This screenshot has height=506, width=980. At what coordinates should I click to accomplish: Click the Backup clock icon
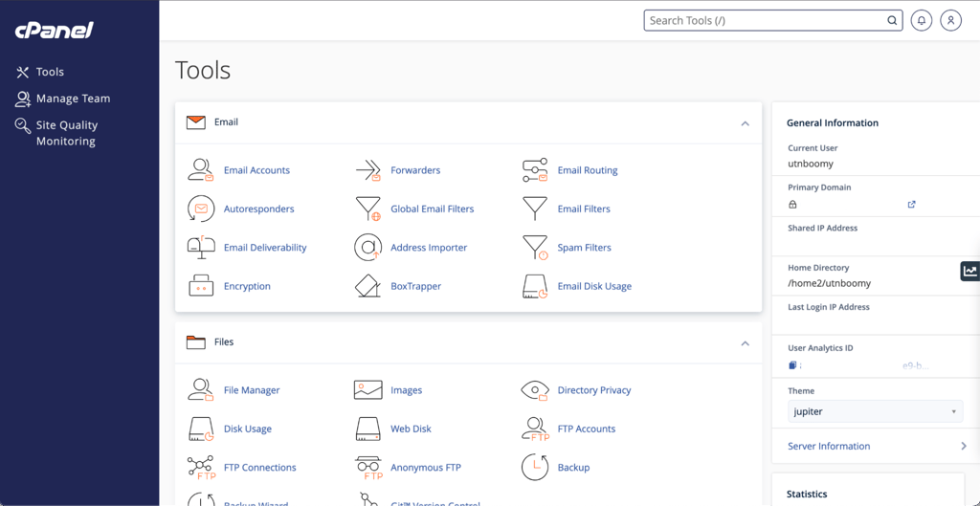535,468
